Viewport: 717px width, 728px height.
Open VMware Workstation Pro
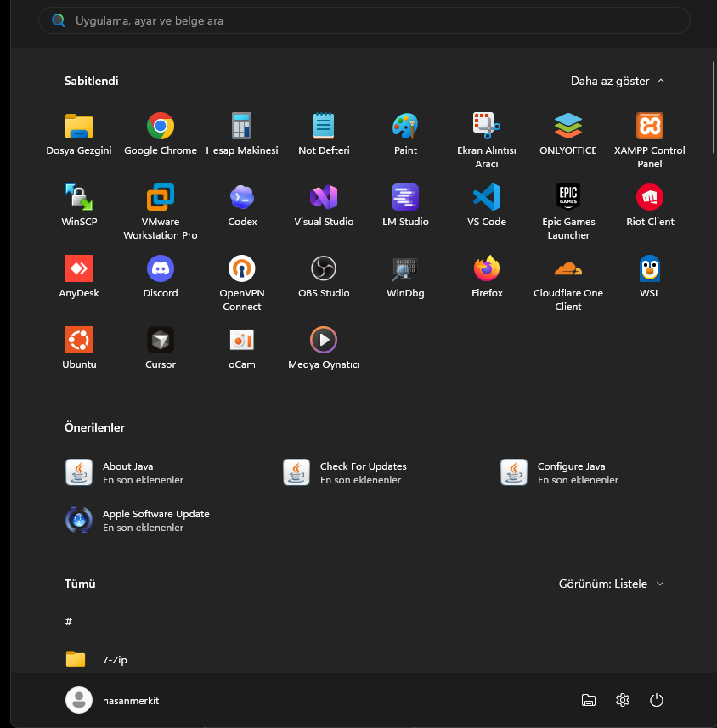[161, 212]
